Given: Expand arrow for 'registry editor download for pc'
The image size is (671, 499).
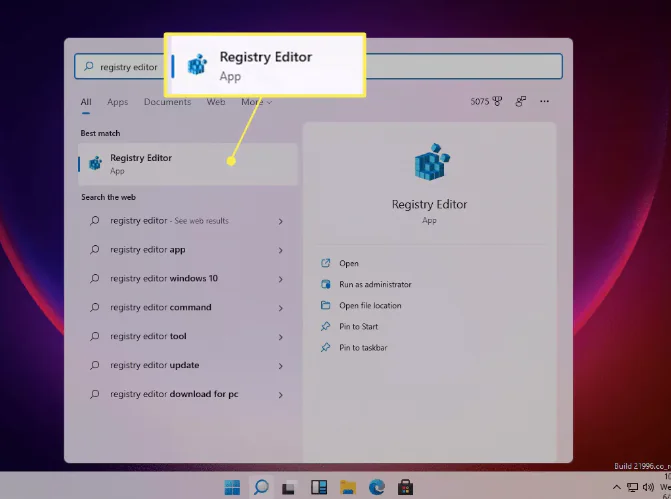Looking at the screenshot, I should (x=281, y=395).
